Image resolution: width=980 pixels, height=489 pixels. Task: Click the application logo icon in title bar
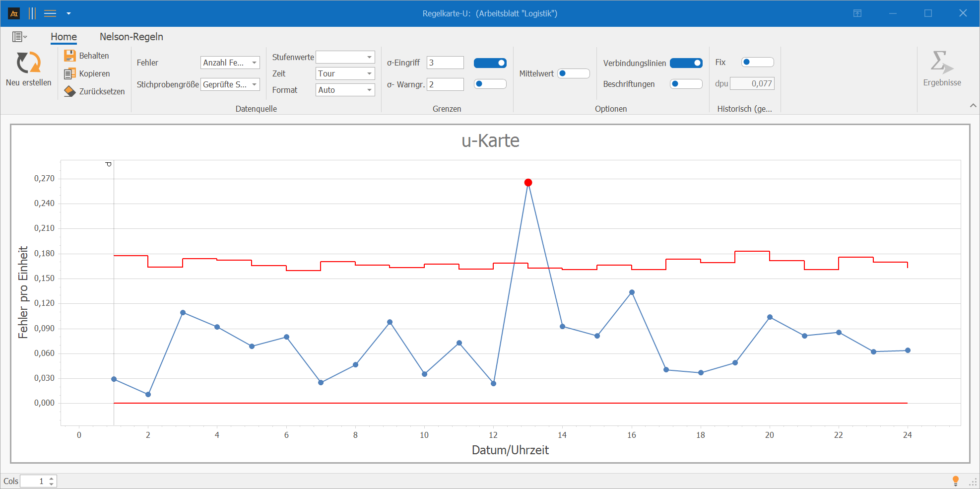click(14, 13)
